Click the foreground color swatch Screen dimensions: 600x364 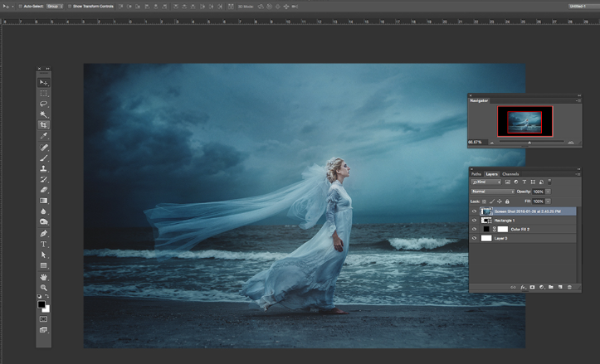click(41, 304)
